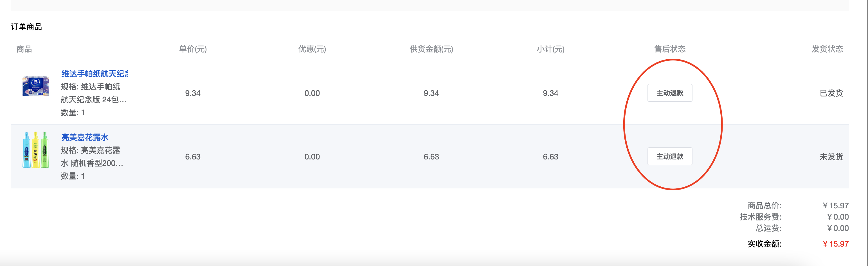Click the 供货金额(元) column header
The height and width of the screenshot is (266, 868).
(x=431, y=49)
